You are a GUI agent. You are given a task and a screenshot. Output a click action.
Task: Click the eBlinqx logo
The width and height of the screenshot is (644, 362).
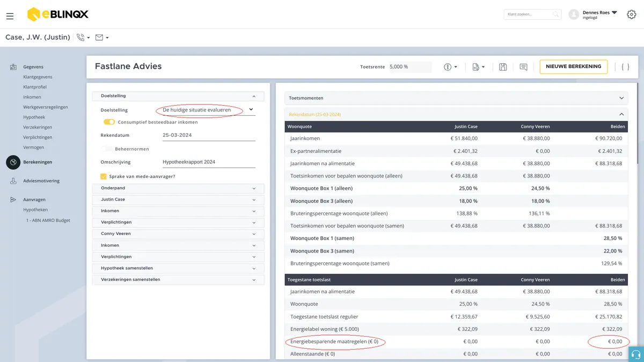pos(58,14)
